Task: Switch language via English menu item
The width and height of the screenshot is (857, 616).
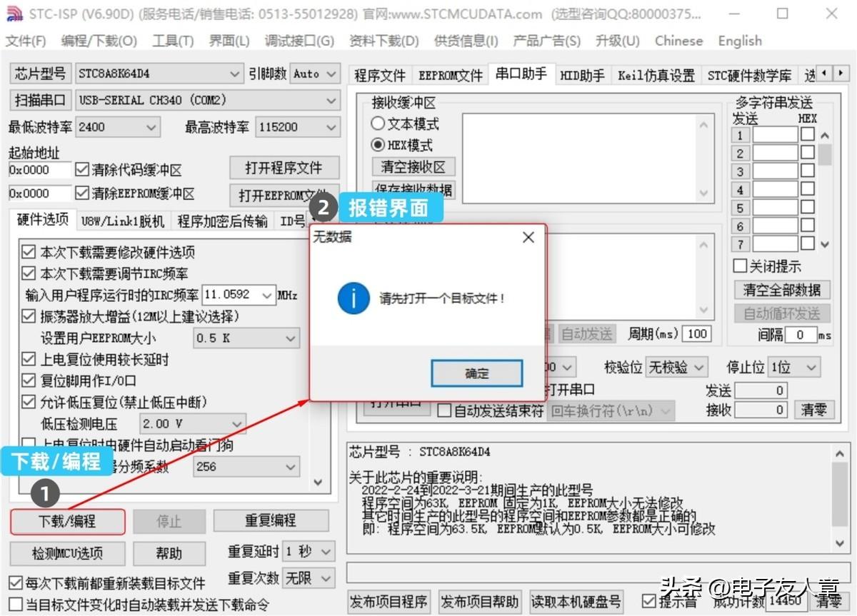Action: 740,41
